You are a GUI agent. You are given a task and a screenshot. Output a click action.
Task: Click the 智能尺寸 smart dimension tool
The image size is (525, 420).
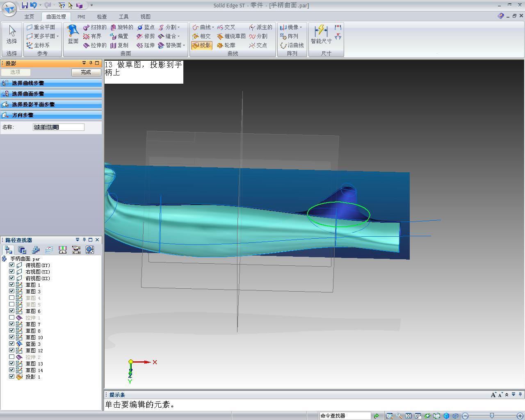click(321, 34)
